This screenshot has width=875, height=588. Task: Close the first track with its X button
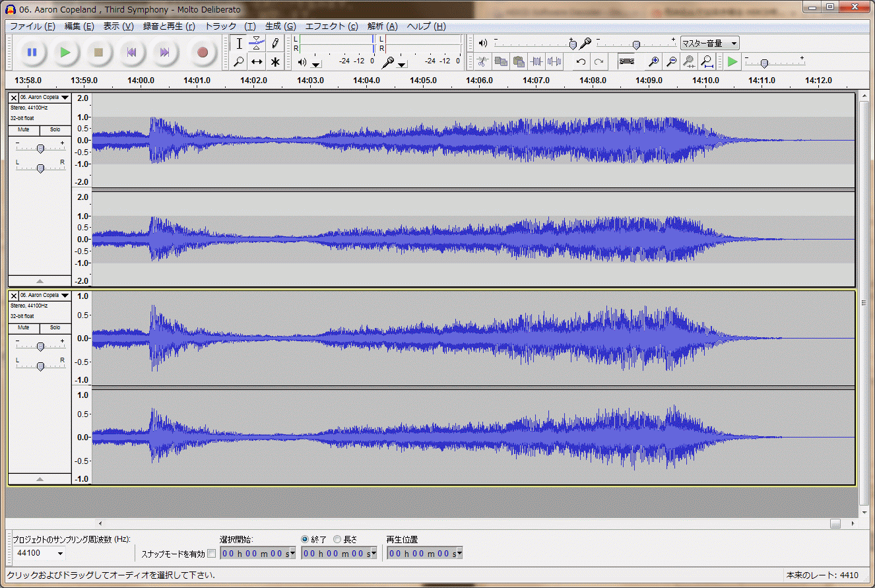tap(14, 97)
